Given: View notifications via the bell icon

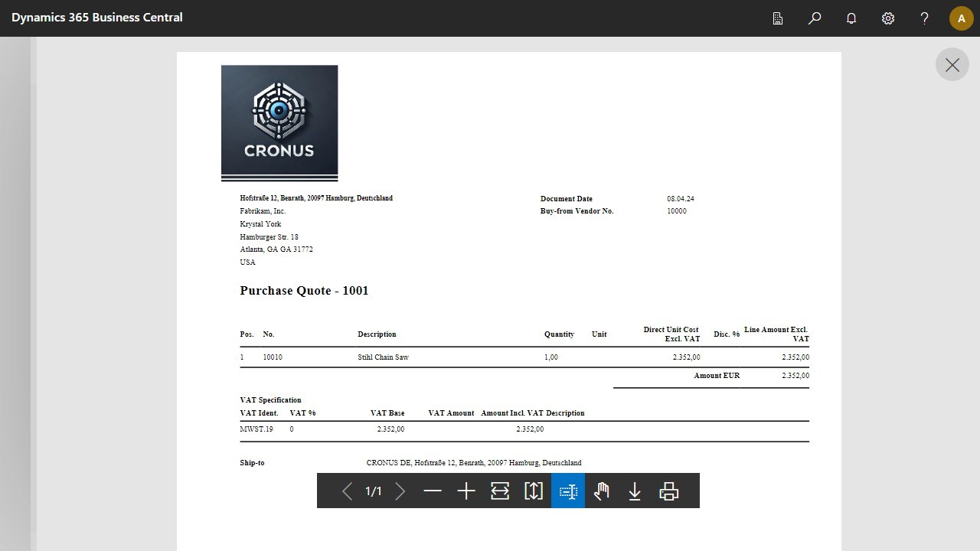Looking at the screenshot, I should [851, 18].
